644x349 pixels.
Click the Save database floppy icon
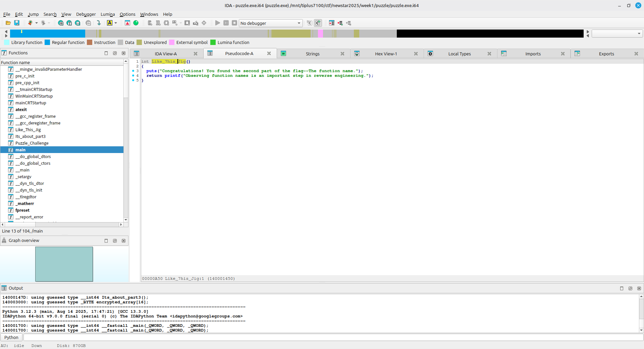[17, 23]
